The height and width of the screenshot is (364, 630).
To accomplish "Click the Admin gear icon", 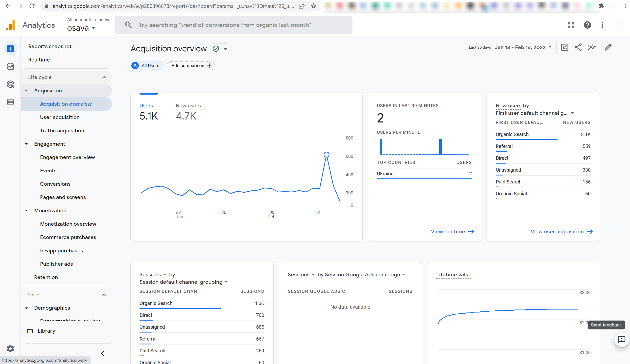I will pos(10,348).
